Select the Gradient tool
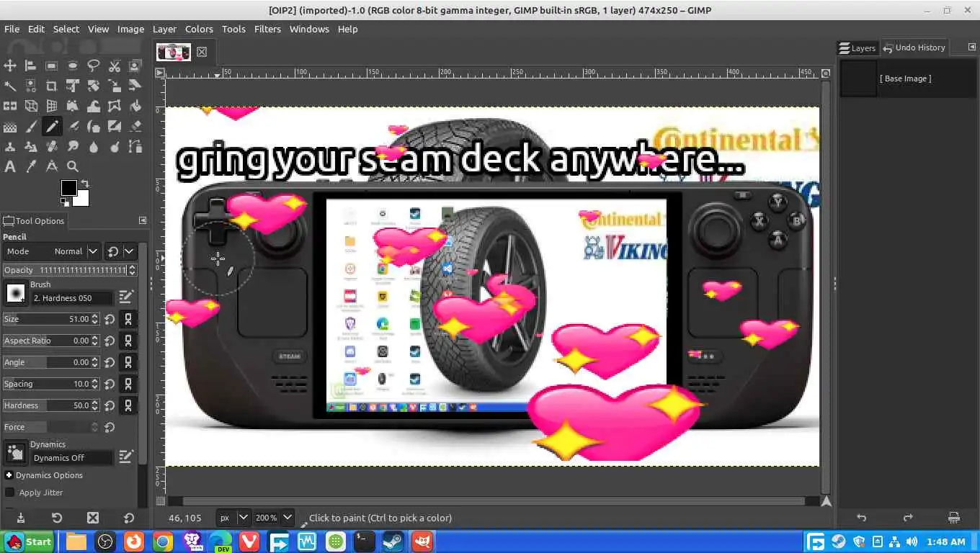Screen dimensions: 980x553 pyautogui.click(x=10, y=127)
